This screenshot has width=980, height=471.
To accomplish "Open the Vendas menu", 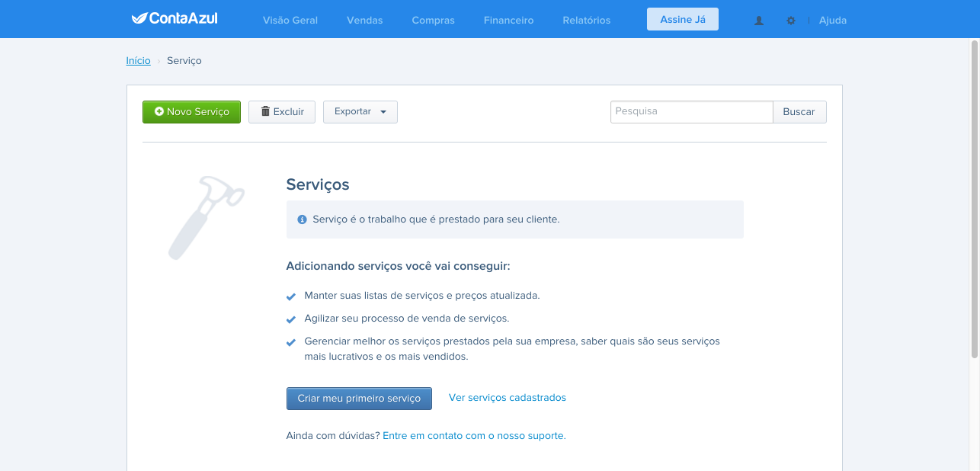I will pyautogui.click(x=365, y=21).
